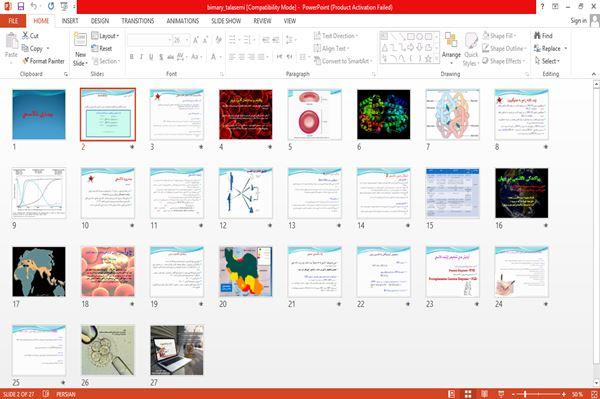Click the Find binoculars icon
This screenshot has width=600, height=399.
537,36
